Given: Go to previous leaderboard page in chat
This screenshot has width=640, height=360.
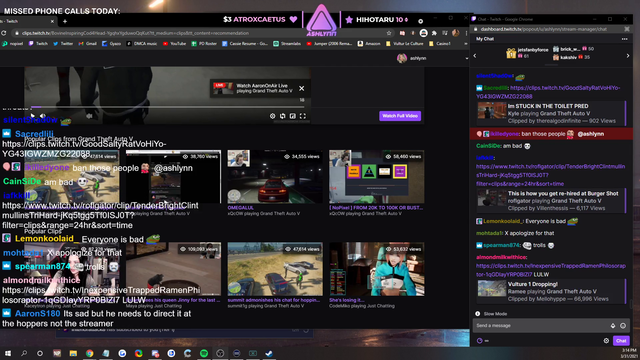Looking at the screenshot, I should tap(475, 56).
